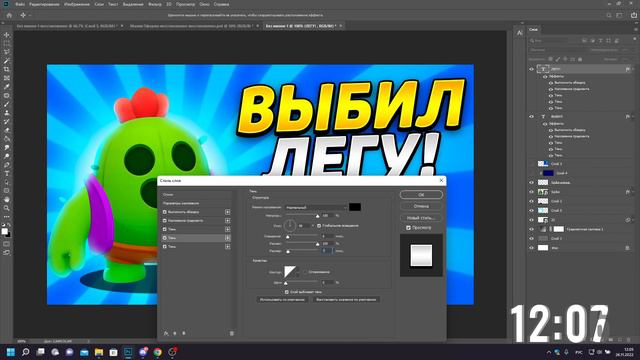
Task: Select the Rectangular Marquee tool
Action: tap(7, 44)
